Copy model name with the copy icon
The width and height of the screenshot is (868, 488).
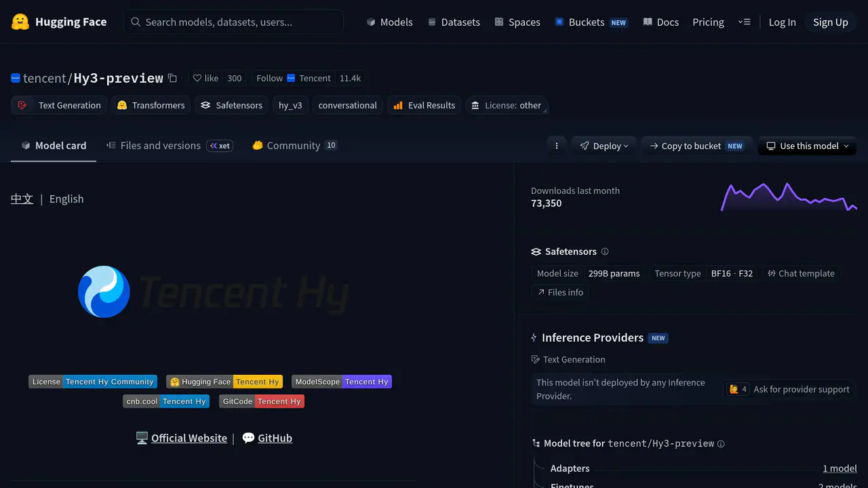[x=172, y=78]
